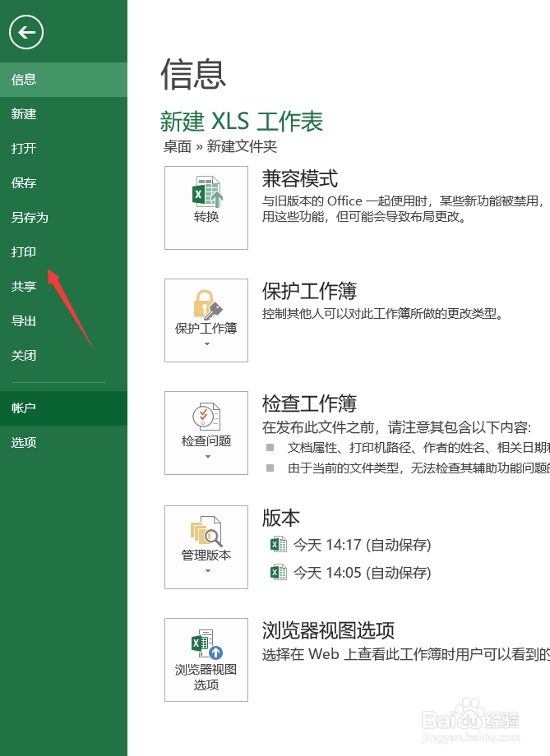Open the 检查问题 dropdown button

pos(206,433)
